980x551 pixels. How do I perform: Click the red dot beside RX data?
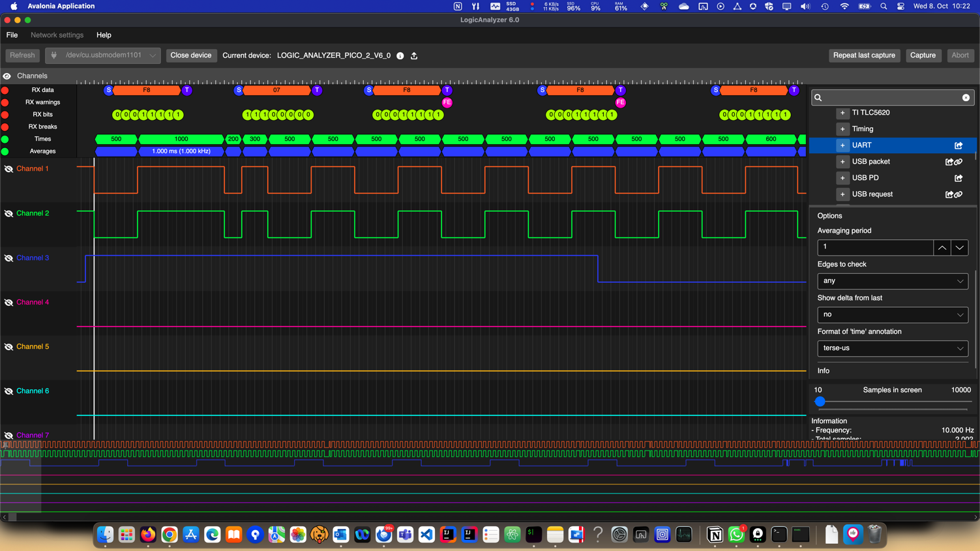point(5,90)
